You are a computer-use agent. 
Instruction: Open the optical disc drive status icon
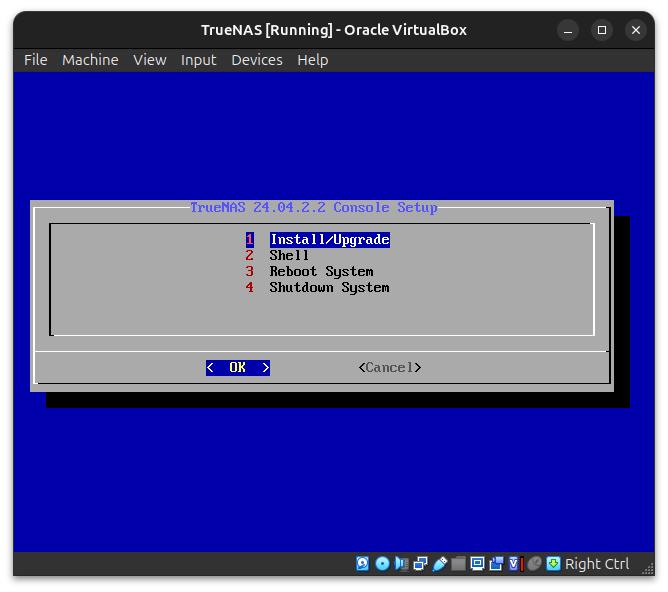[382, 564]
